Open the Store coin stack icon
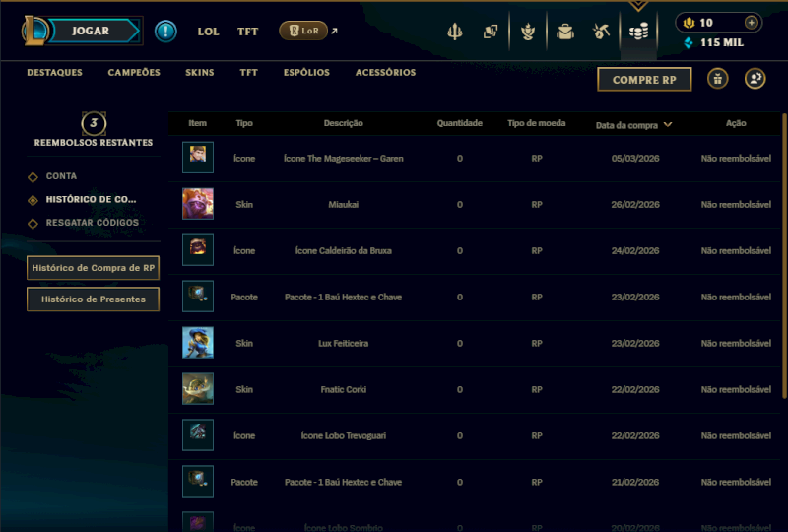788x532 pixels. [x=638, y=32]
